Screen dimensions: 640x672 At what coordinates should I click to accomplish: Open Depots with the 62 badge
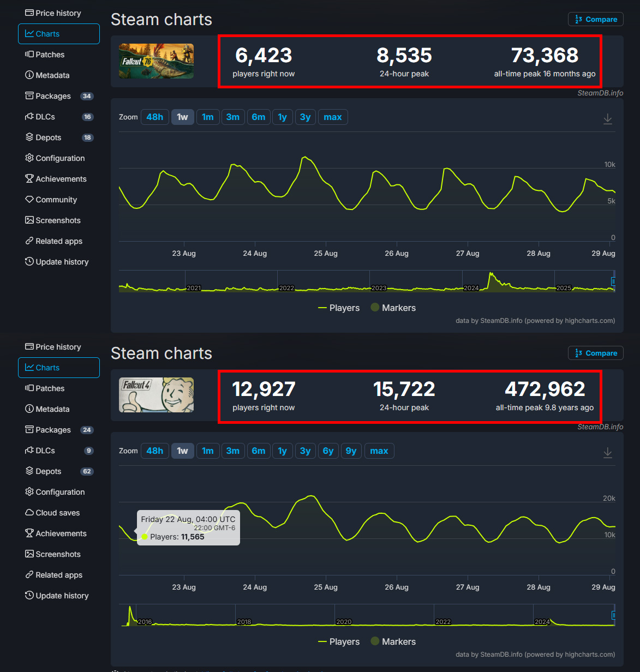(59, 471)
